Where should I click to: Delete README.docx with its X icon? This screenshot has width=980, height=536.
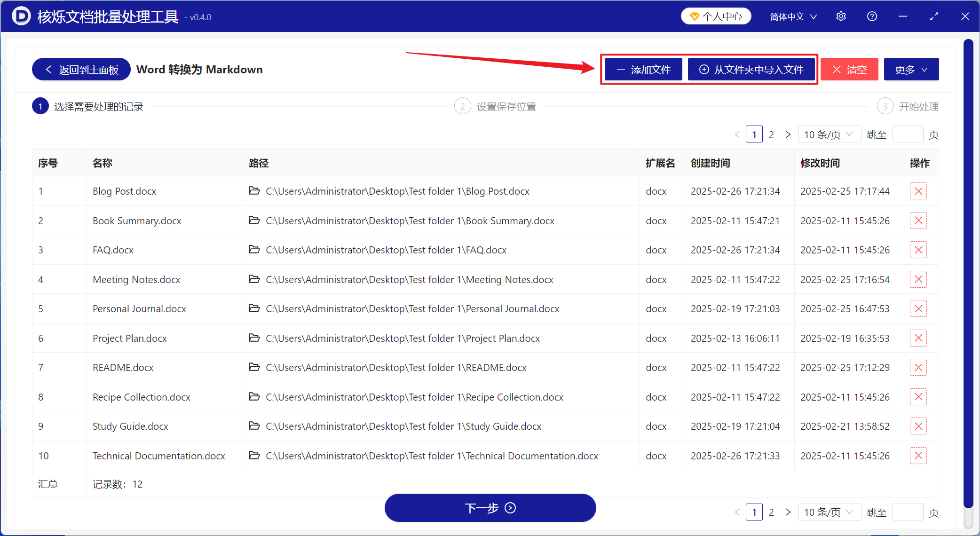coord(918,367)
